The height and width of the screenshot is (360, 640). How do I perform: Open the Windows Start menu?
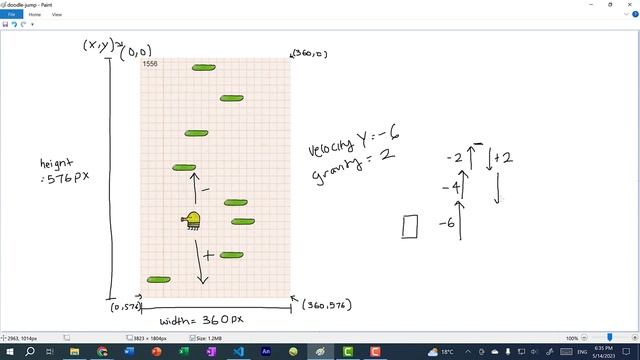coord(9,351)
